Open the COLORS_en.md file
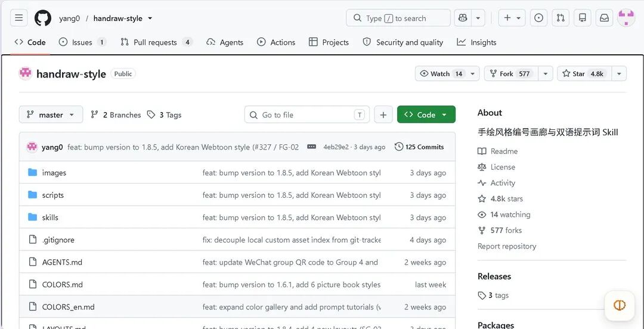Viewport: 644px width, 329px height. (68, 307)
